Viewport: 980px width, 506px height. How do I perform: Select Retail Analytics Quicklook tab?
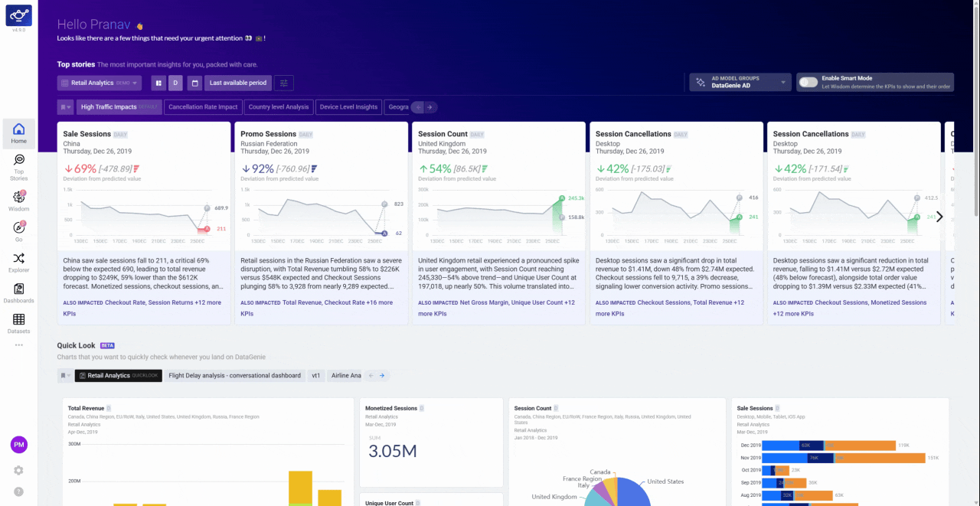(118, 376)
